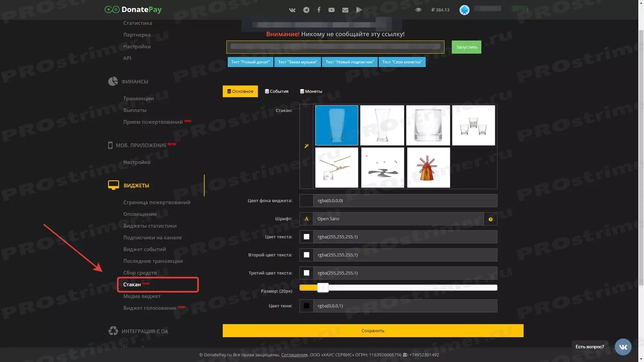Click the Размер slider handle
This screenshot has height=362, width=644.
click(323, 288)
